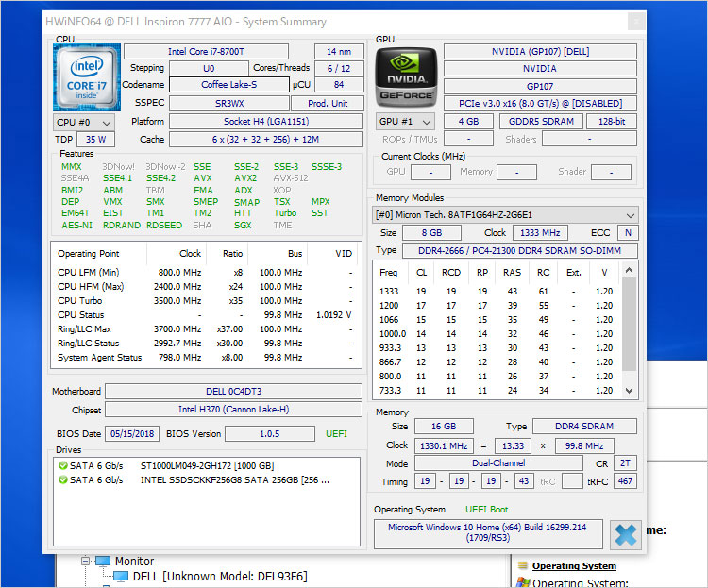Click the 8 GB module size field
The image size is (708, 588).
pyautogui.click(x=431, y=232)
